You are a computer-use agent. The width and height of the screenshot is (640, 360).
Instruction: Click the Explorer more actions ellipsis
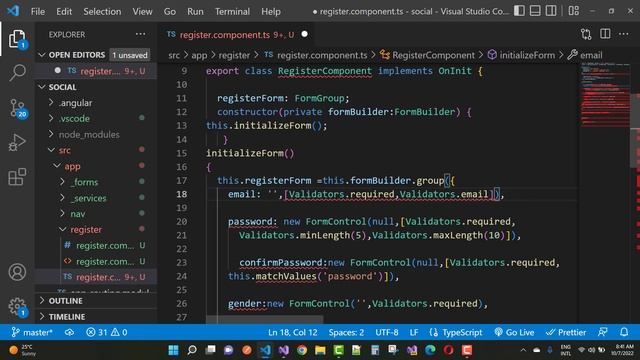[x=140, y=34]
